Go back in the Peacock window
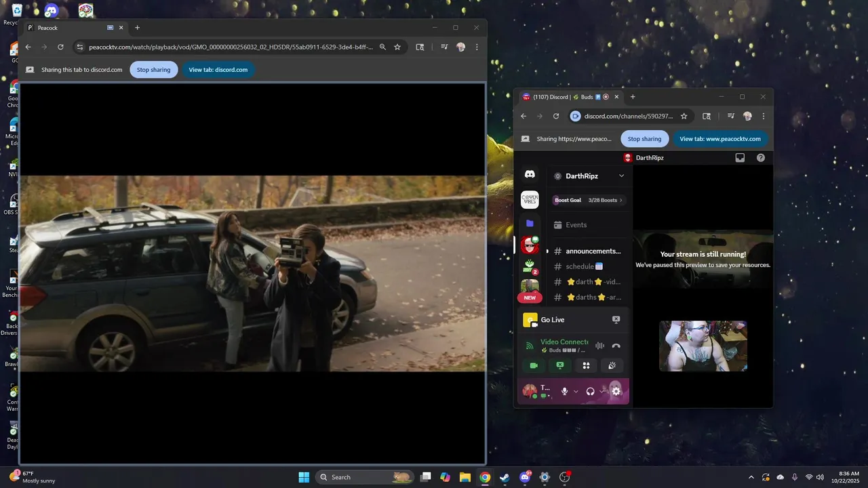The width and height of the screenshot is (868, 488). [x=28, y=47]
